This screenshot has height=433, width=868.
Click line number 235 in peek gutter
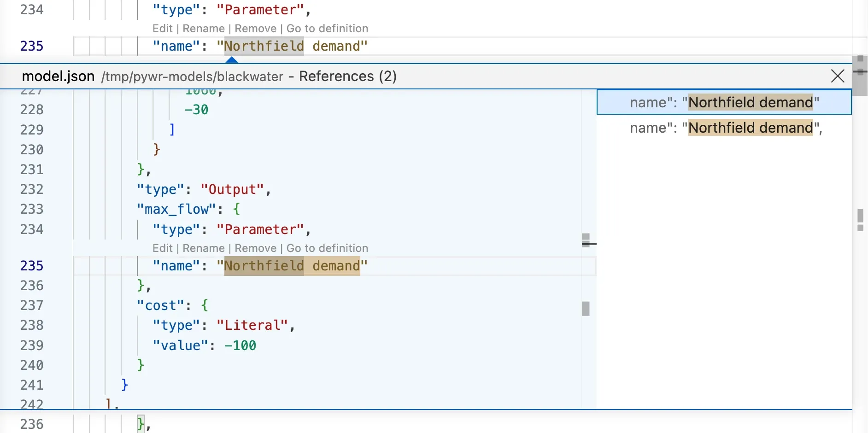click(x=32, y=266)
